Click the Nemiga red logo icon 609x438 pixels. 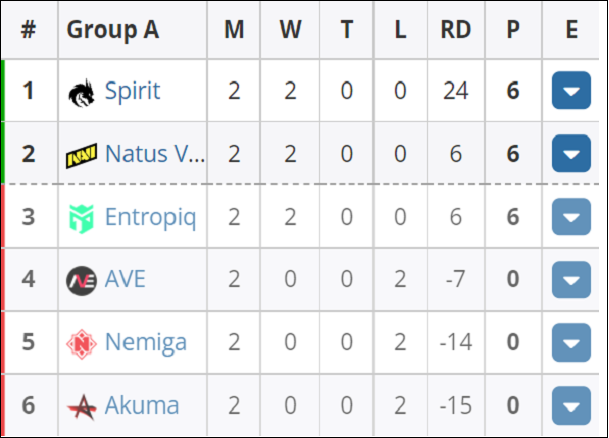tap(81, 344)
